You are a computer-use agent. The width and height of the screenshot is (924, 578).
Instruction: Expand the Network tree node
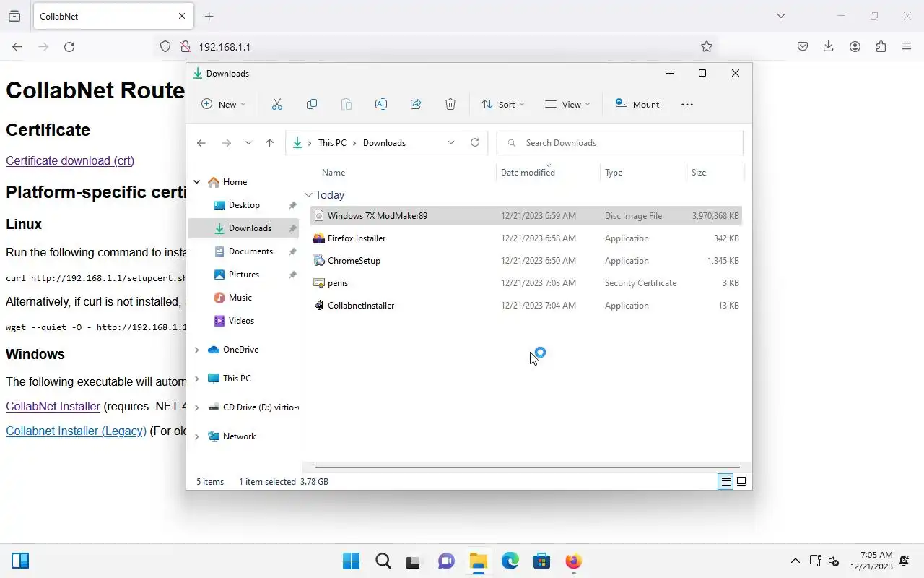tap(197, 436)
